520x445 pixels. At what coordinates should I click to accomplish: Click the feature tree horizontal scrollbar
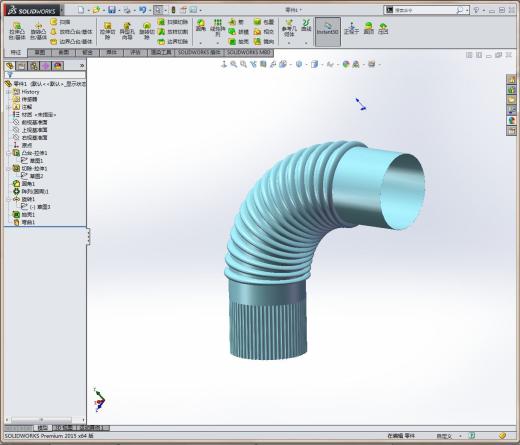45,420
